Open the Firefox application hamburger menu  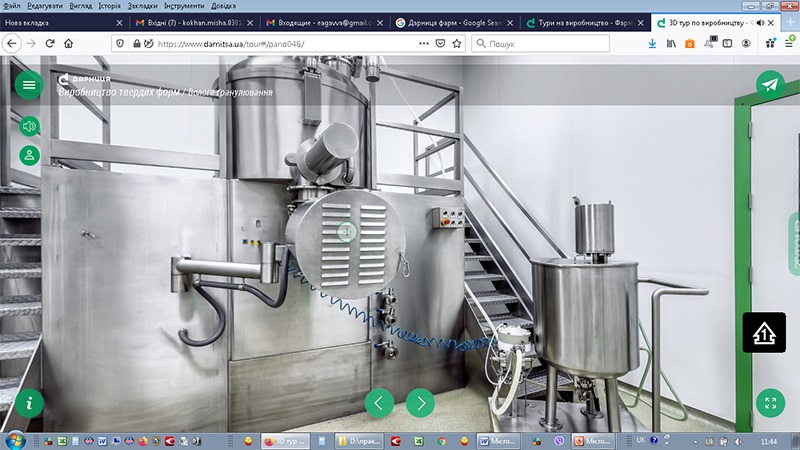coord(789,43)
